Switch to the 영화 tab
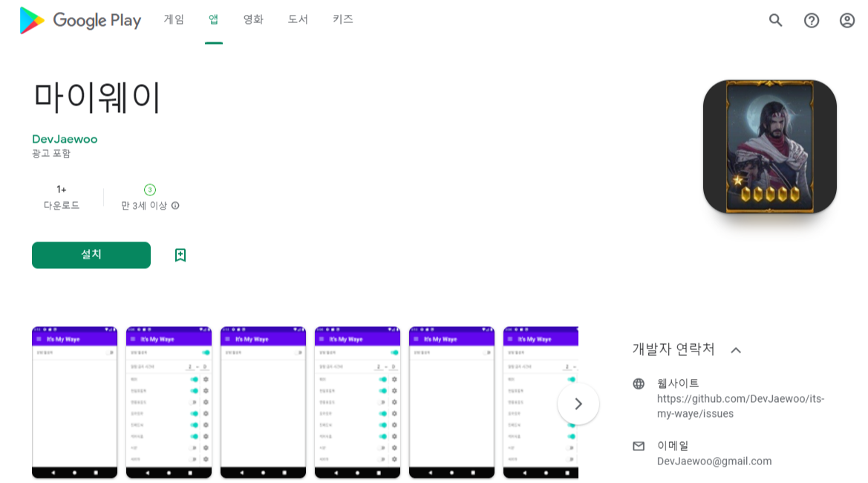The image size is (868, 483). 253,20
